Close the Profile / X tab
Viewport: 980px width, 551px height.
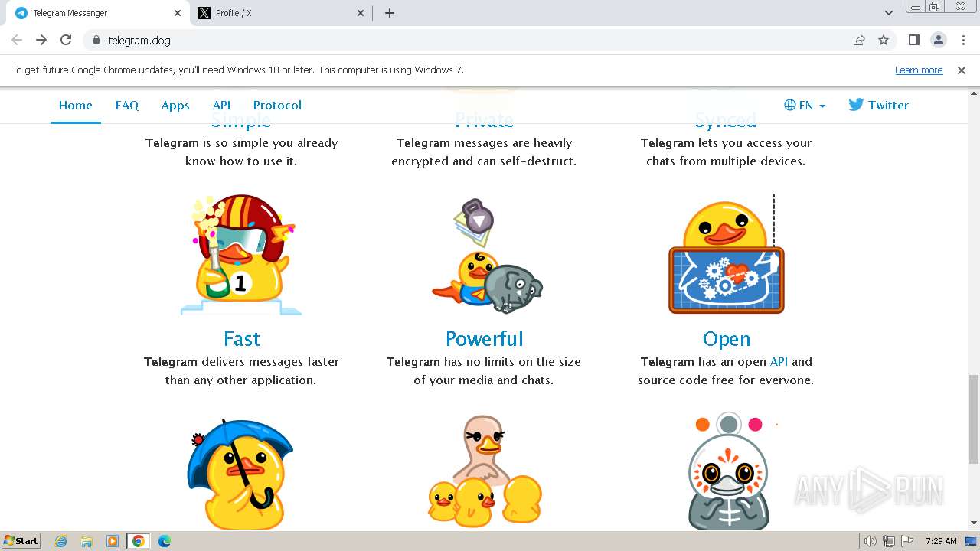[x=361, y=13]
